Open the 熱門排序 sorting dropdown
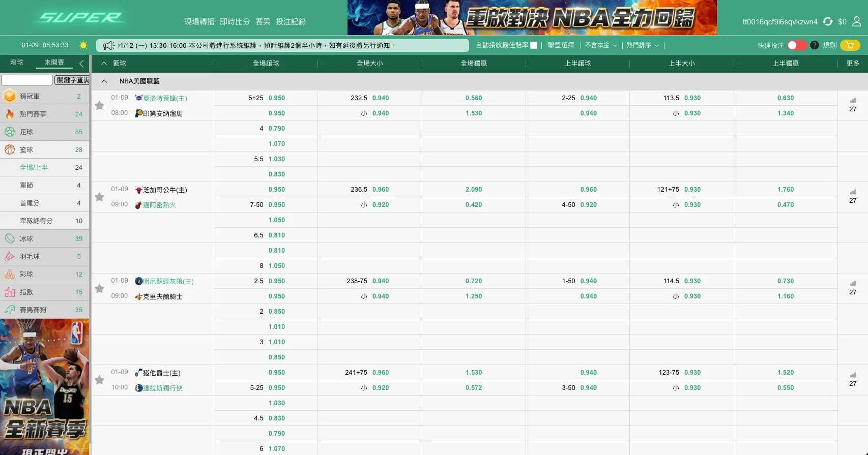Viewport: 868px width, 455px height. tap(643, 45)
